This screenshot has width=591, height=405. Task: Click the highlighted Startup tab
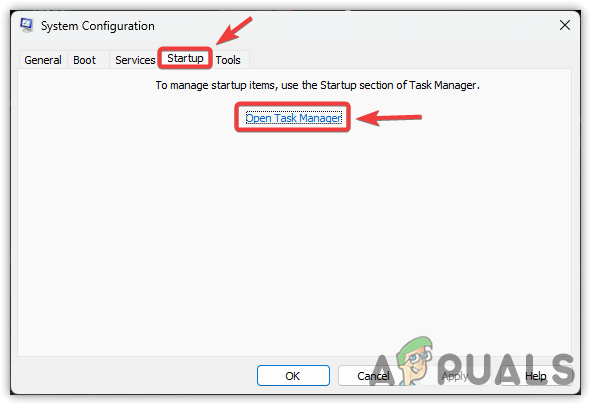(185, 58)
